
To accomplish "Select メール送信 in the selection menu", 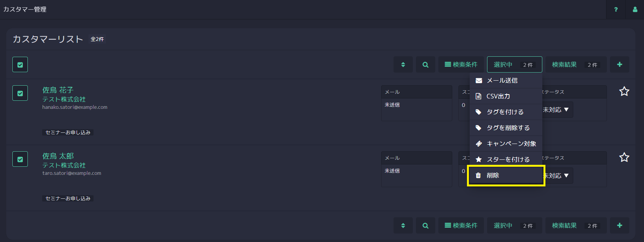I will (506, 80).
